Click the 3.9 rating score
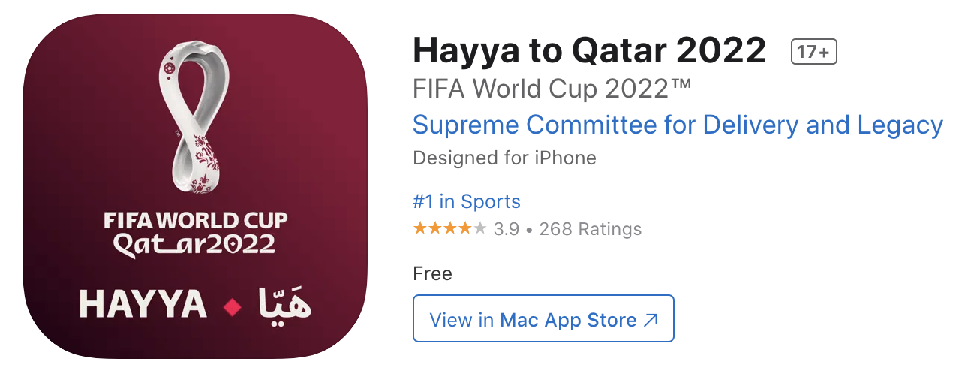The height and width of the screenshot is (389, 980). (x=507, y=229)
